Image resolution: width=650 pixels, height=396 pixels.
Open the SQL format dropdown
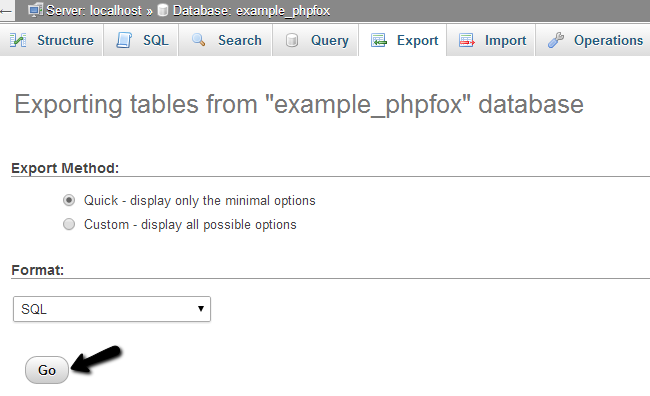[112, 309]
